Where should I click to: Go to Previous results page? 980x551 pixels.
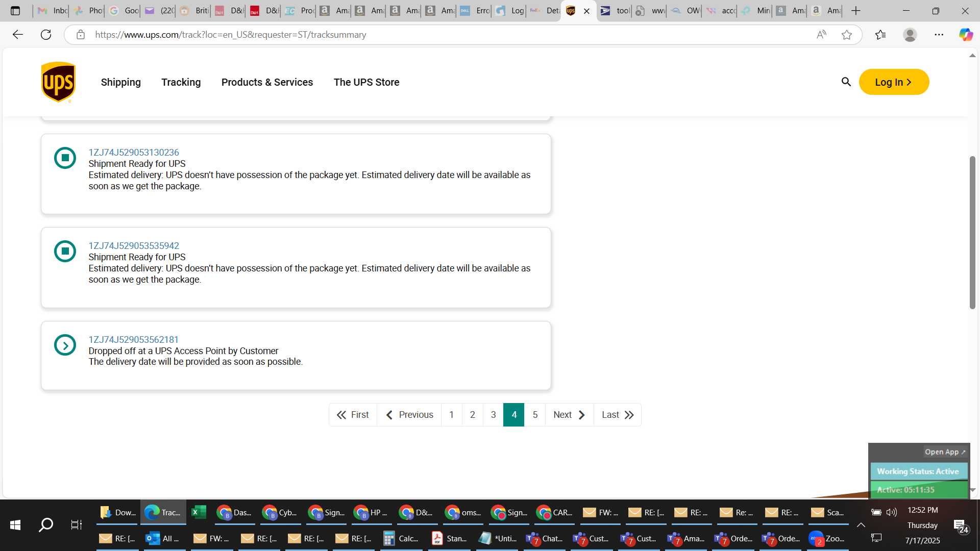pyautogui.click(x=409, y=415)
